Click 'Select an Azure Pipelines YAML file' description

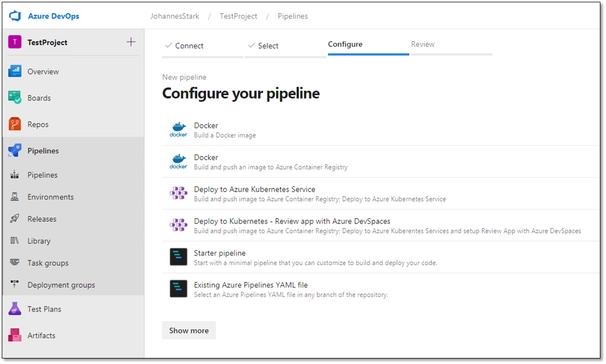(291, 294)
